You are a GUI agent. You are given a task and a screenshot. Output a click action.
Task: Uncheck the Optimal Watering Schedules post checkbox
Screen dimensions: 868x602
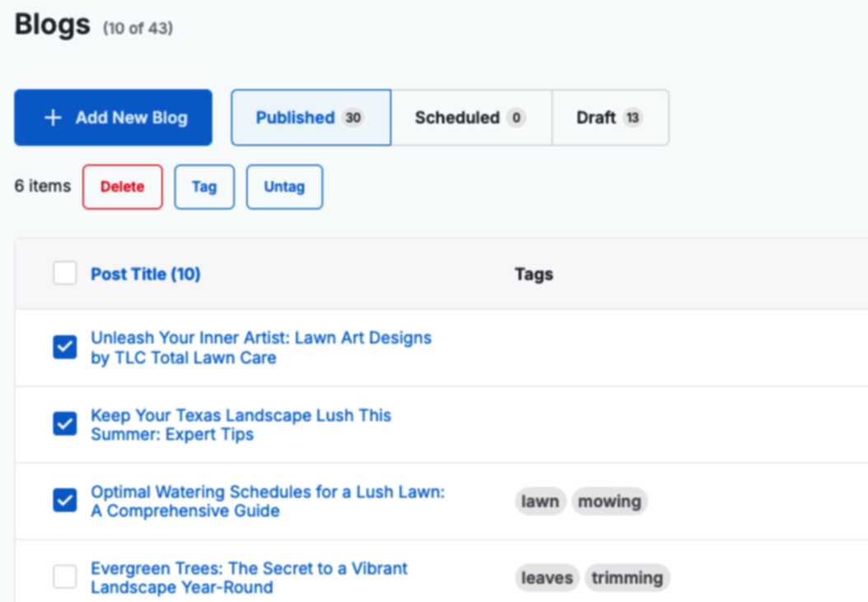[65, 500]
